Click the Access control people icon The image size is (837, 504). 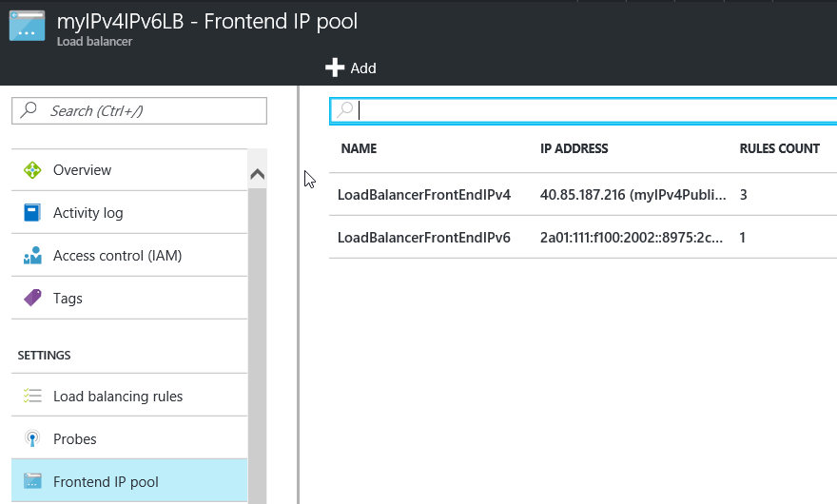[x=33, y=256]
